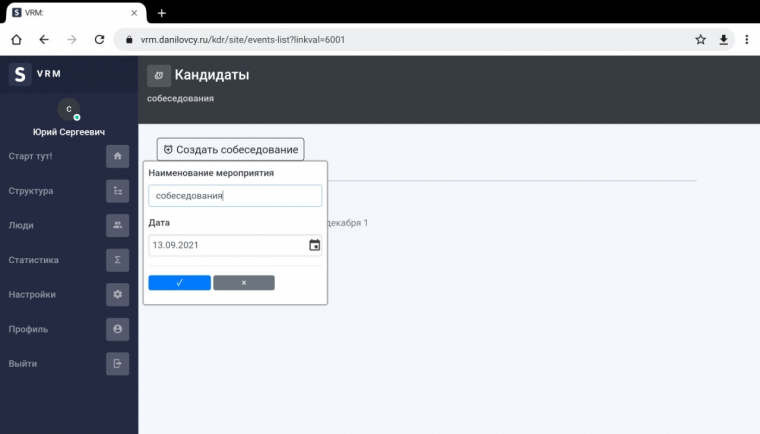Select Статистика in the sidebar menu

[34, 260]
